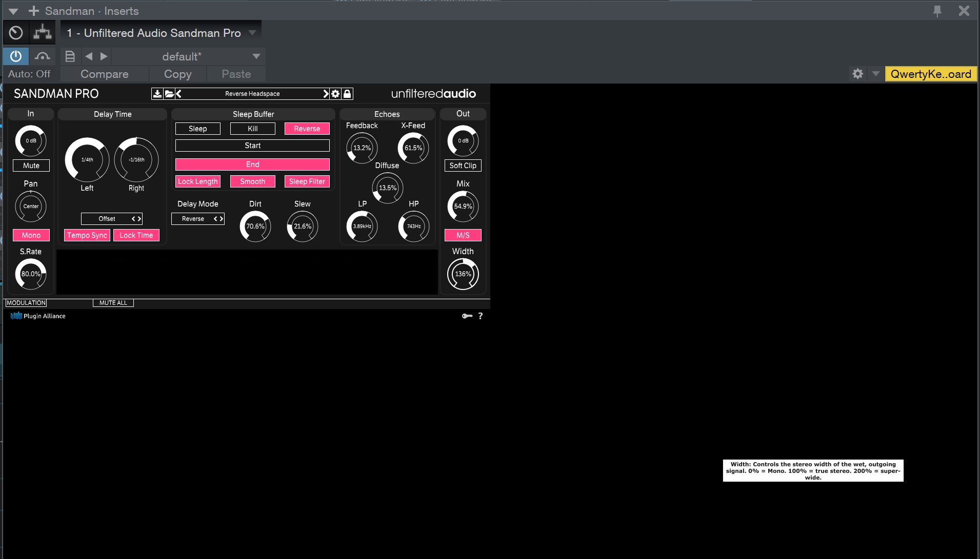Click the End buffer bar
This screenshot has width=980, height=559.
click(252, 164)
